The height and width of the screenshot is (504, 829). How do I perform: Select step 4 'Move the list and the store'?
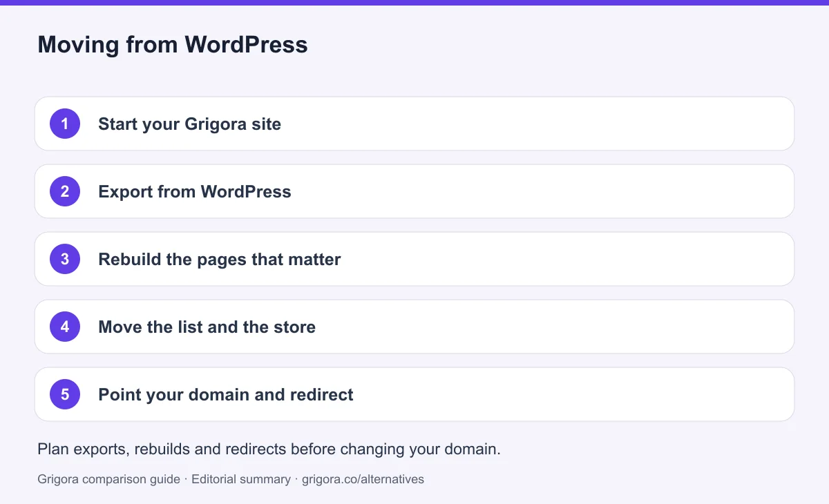click(414, 327)
